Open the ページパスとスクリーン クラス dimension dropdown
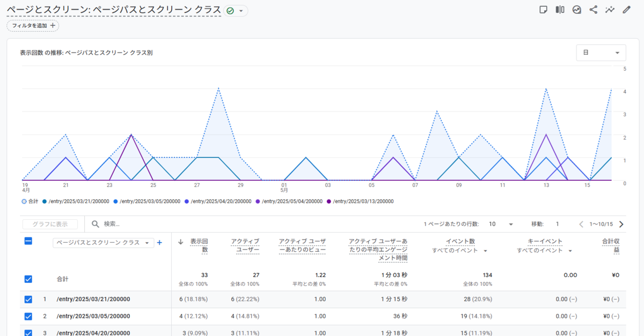Viewport: 644px width, 336px height. (104, 243)
